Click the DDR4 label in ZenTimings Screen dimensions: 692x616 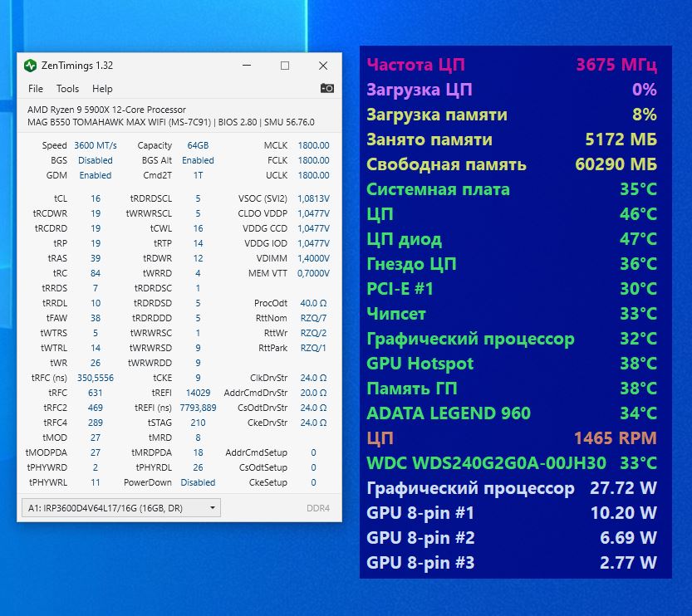(318, 508)
